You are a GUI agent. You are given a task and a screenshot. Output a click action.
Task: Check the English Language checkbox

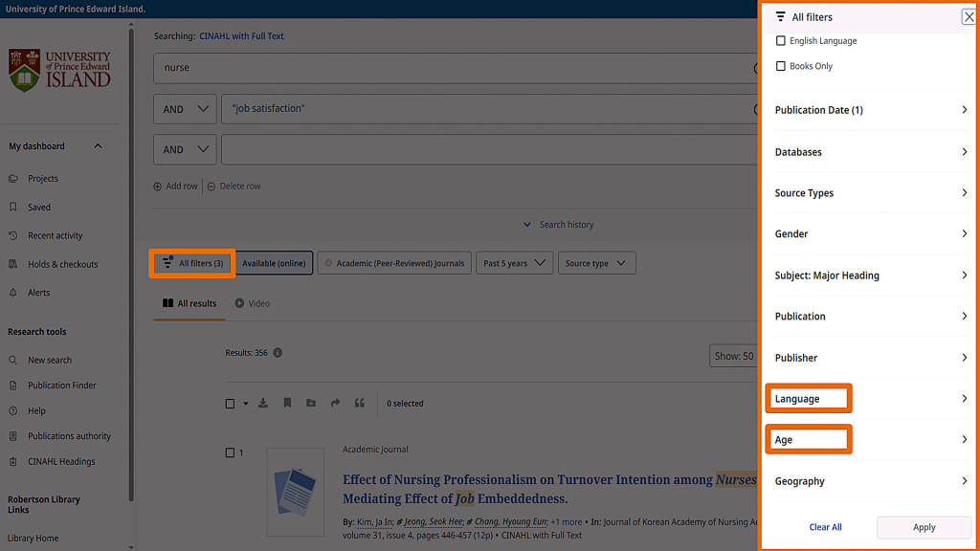[x=781, y=41]
